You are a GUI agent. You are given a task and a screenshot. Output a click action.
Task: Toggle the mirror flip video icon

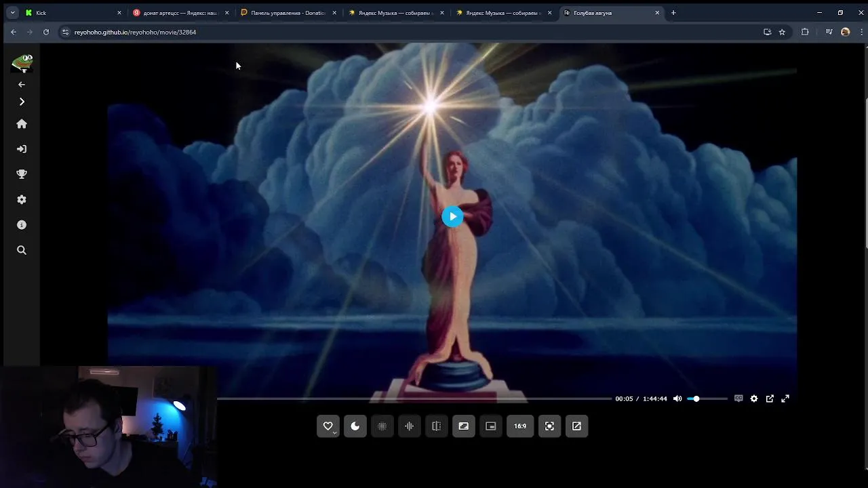(437, 426)
